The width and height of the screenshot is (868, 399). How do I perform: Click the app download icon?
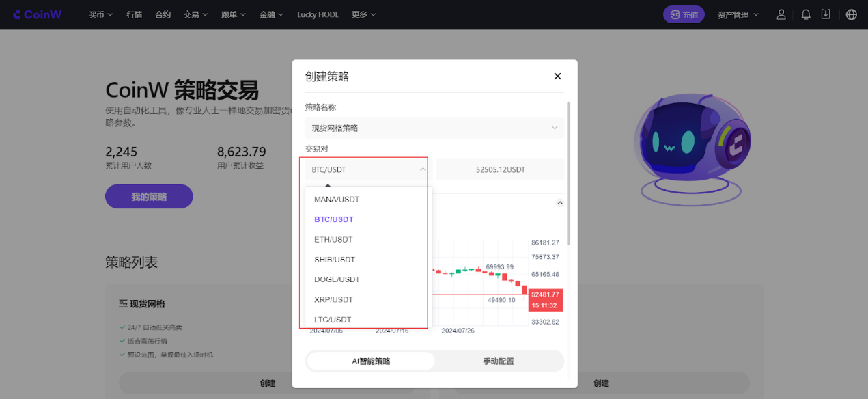(x=826, y=14)
